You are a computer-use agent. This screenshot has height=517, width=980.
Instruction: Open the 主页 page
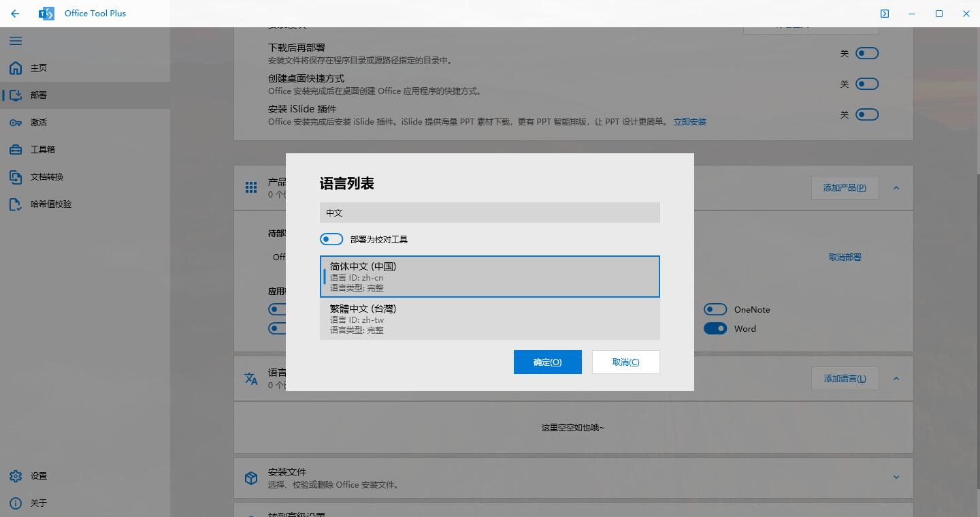pyautogui.click(x=85, y=68)
